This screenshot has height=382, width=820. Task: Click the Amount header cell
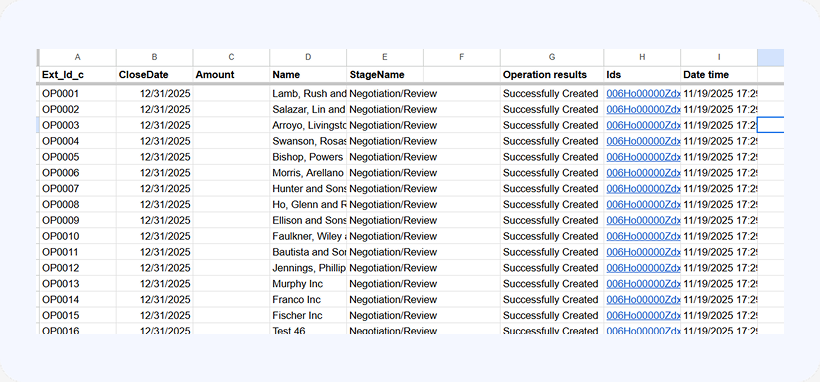pyautogui.click(x=231, y=75)
